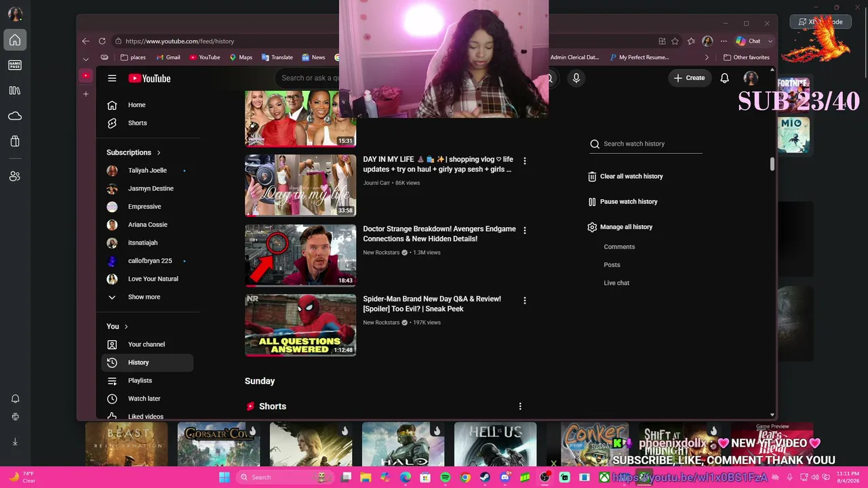Open YouTube notifications bell
Screen dimensions: 868x488
point(724,78)
